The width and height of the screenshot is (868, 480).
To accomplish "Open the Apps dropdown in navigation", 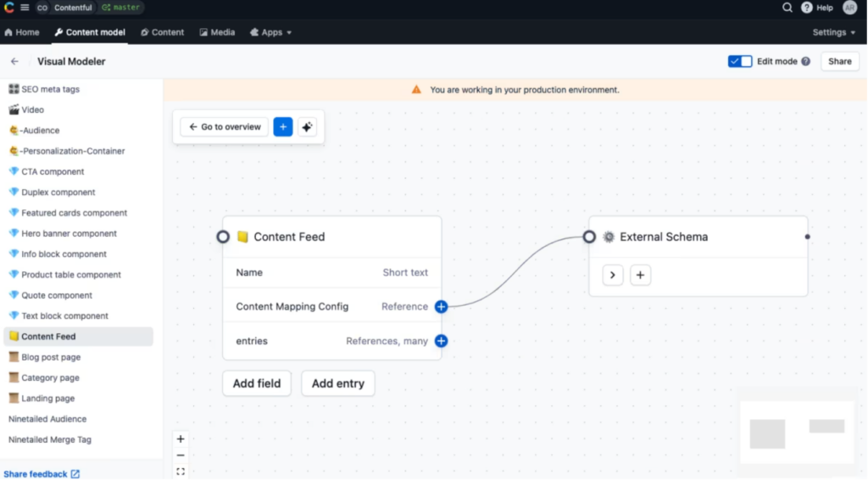I will coord(271,32).
